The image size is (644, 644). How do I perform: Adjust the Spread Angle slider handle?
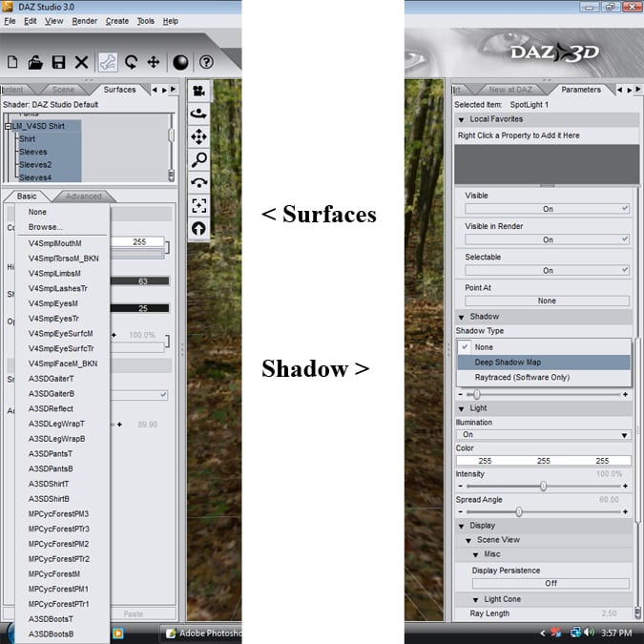click(519, 512)
